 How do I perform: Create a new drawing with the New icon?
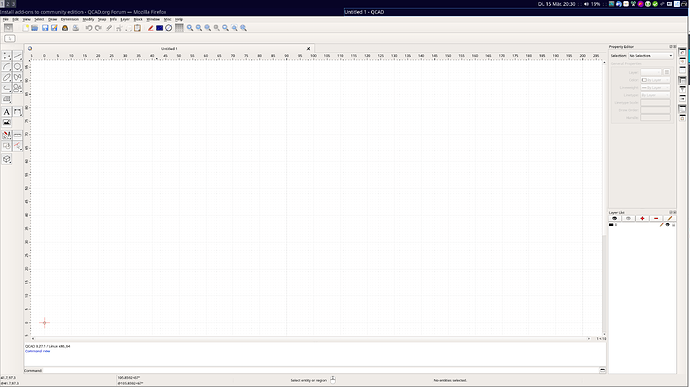26,28
